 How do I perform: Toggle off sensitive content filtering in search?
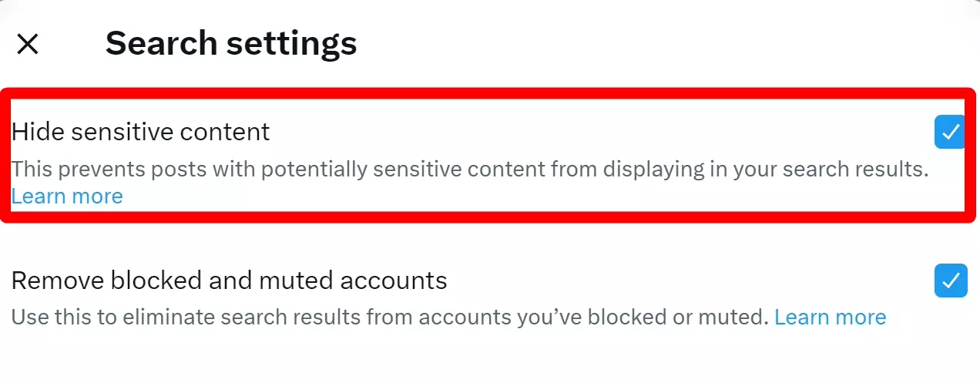coord(950,132)
